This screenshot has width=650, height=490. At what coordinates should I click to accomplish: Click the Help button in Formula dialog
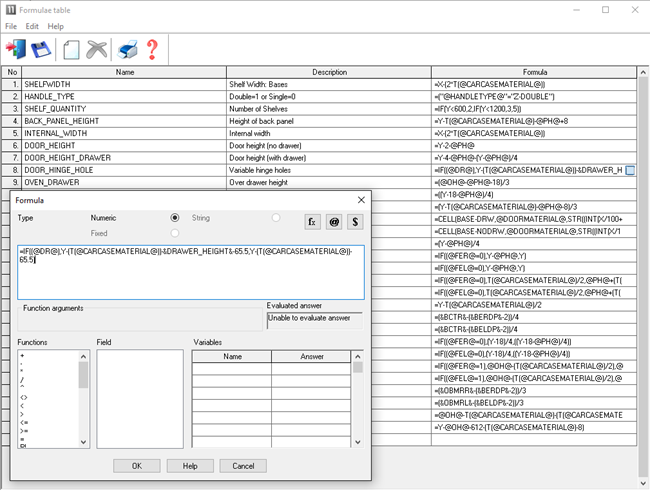point(189,466)
